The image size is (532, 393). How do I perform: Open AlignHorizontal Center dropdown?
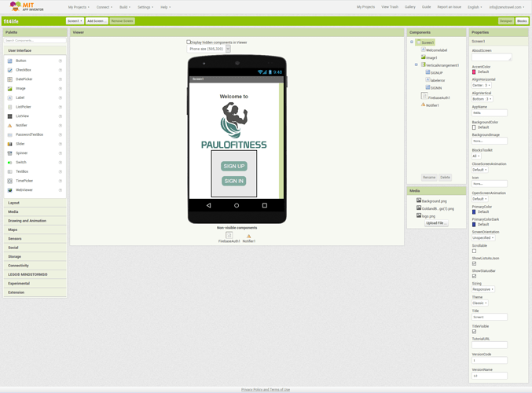[x=482, y=85]
